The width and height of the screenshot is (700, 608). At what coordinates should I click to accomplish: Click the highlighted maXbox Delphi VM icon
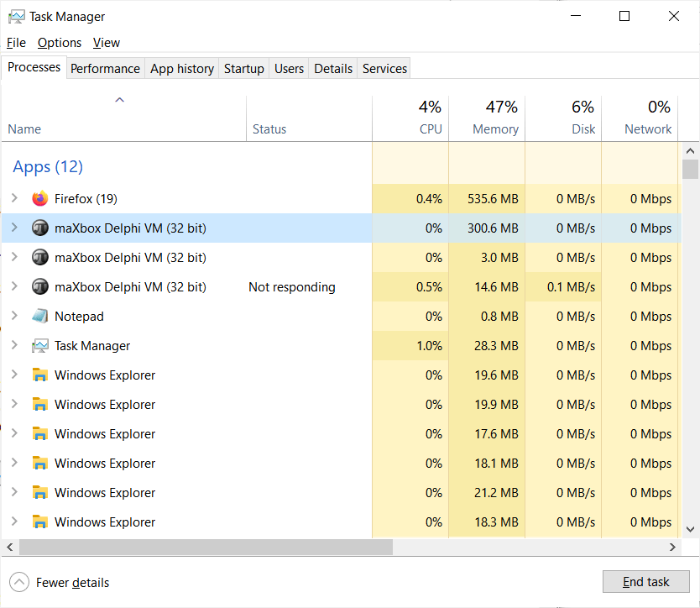tap(40, 228)
